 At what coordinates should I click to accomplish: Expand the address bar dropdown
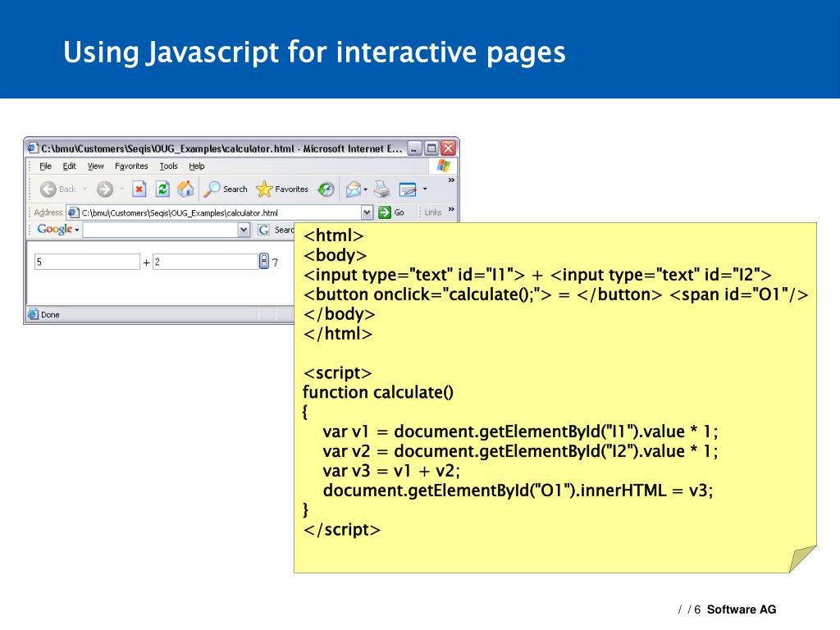coord(367,212)
